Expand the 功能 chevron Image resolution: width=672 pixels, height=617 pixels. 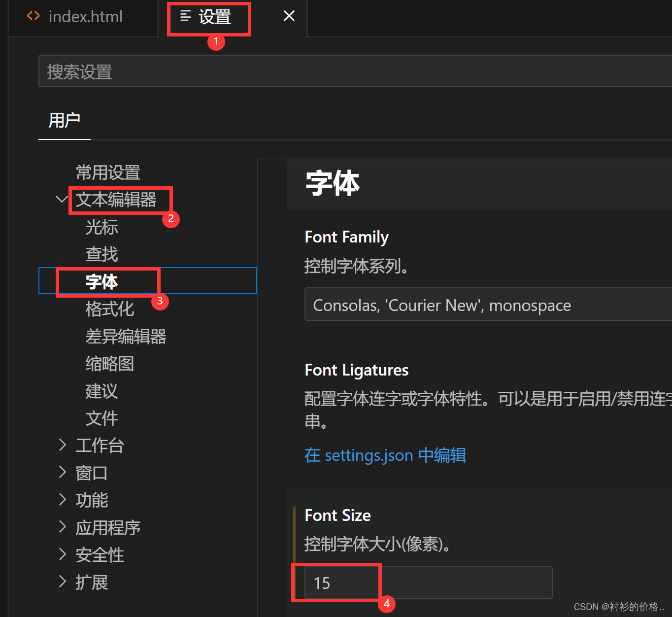[x=62, y=500]
